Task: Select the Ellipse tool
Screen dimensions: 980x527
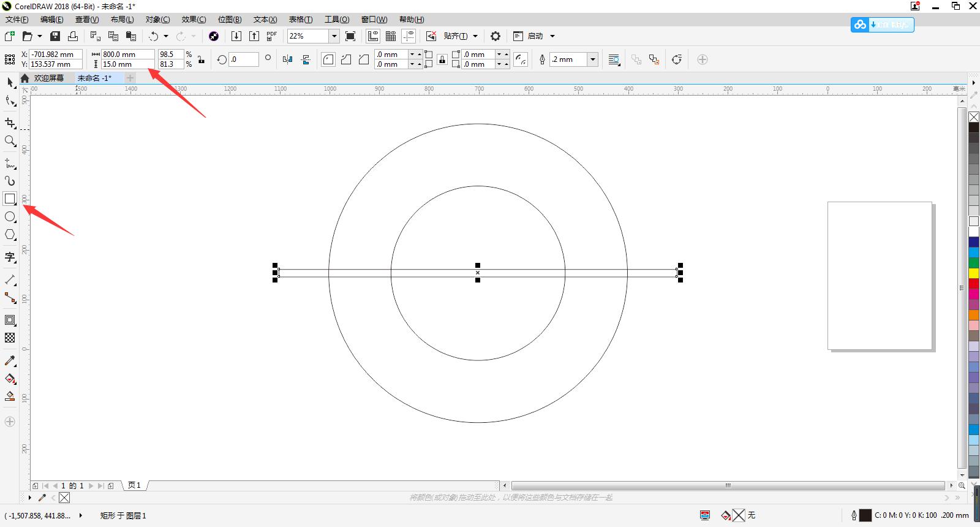Action: point(10,217)
